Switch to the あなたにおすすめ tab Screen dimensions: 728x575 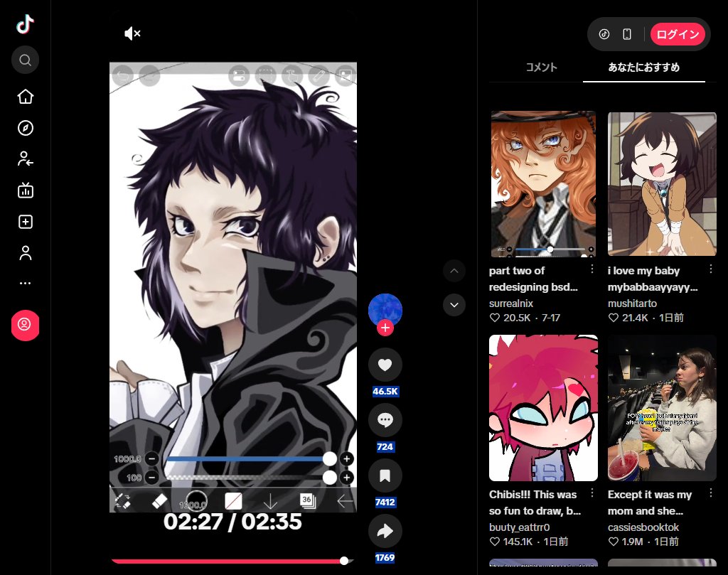(x=644, y=68)
